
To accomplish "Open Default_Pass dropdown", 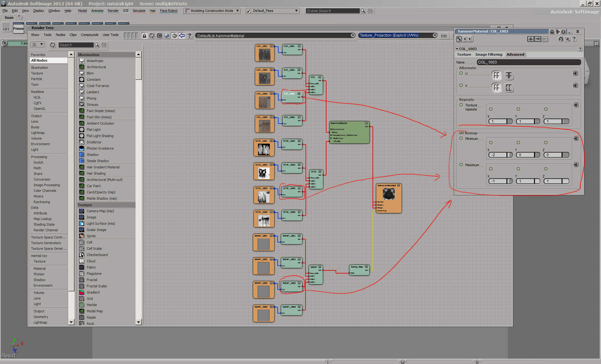I will pyautogui.click(x=296, y=11).
